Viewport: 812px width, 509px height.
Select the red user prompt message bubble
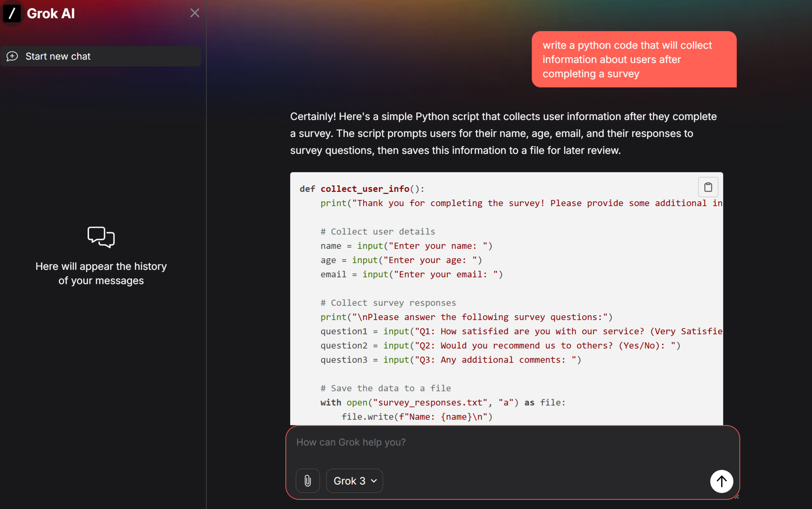(x=634, y=59)
